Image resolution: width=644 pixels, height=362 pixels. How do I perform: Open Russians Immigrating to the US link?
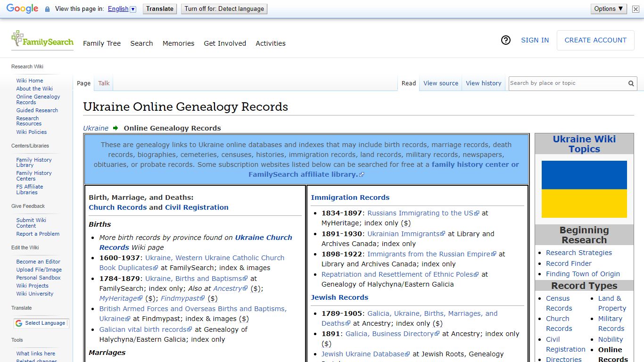pyautogui.click(x=423, y=213)
